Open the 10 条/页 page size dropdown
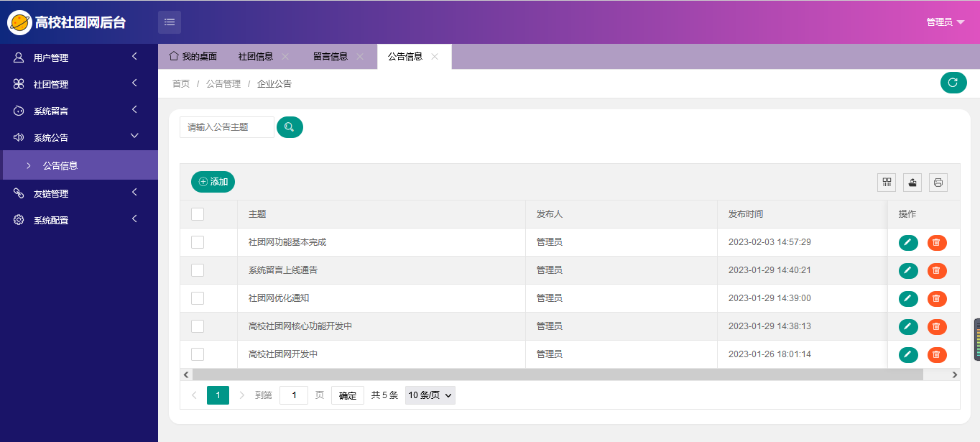Image resolution: width=980 pixels, height=442 pixels. 430,395
